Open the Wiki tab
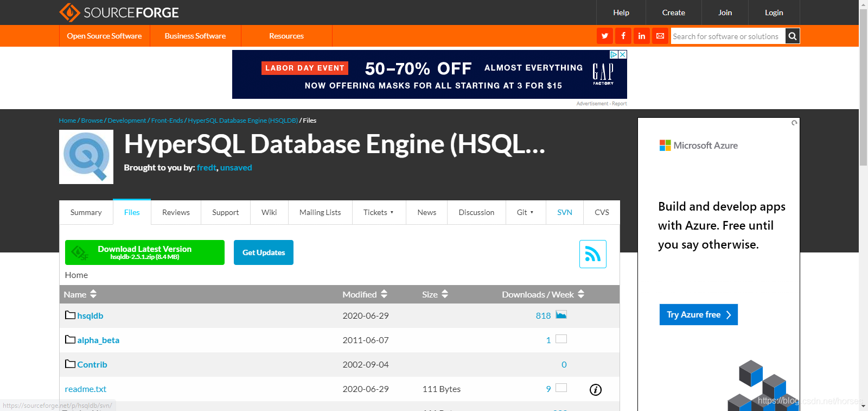 [269, 212]
